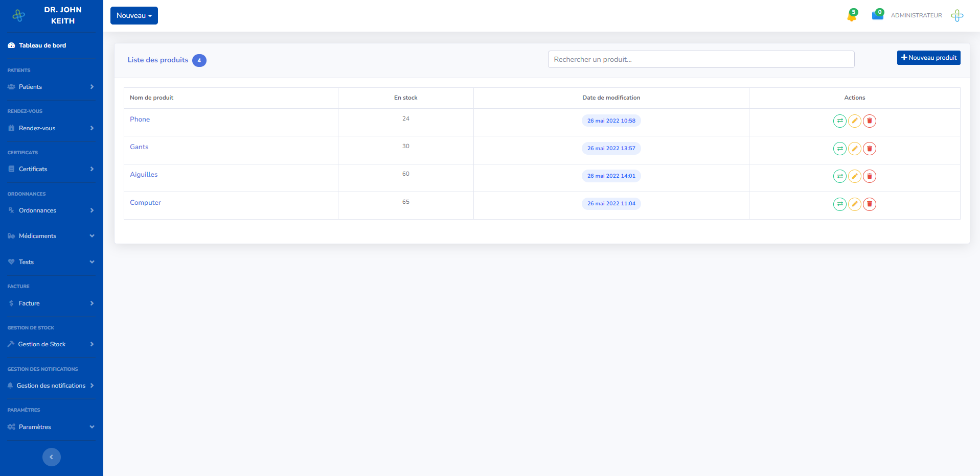
Task: Go to Tableau de bord
Action: click(42, 45)
